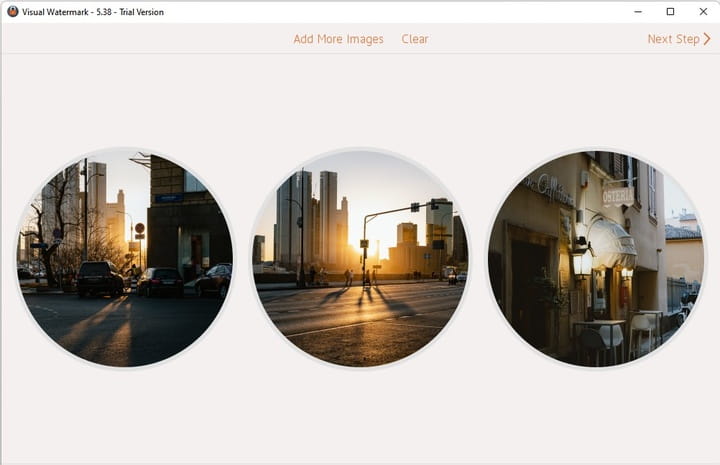Click the chevron arrow beside Next Step

click(x=707, y=39)
